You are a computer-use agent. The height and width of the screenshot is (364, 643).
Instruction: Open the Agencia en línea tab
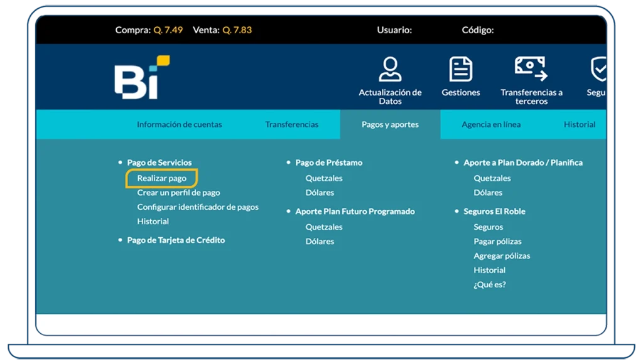coord(490,124)
